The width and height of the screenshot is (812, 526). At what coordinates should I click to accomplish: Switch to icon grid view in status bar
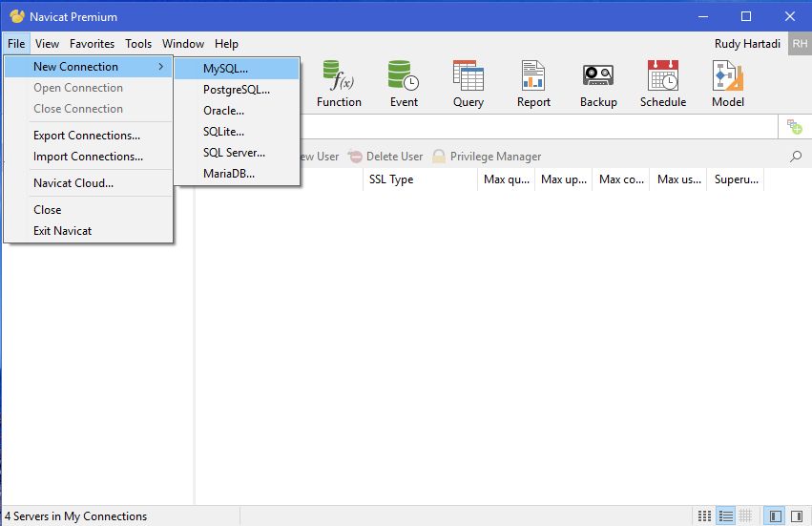coord(704,515)
